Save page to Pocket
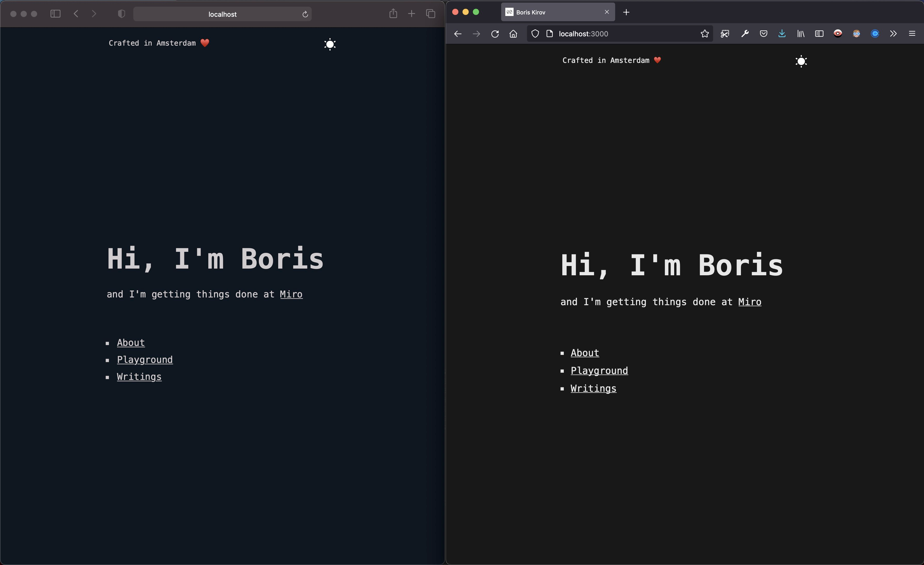 (x=763, y=34)
